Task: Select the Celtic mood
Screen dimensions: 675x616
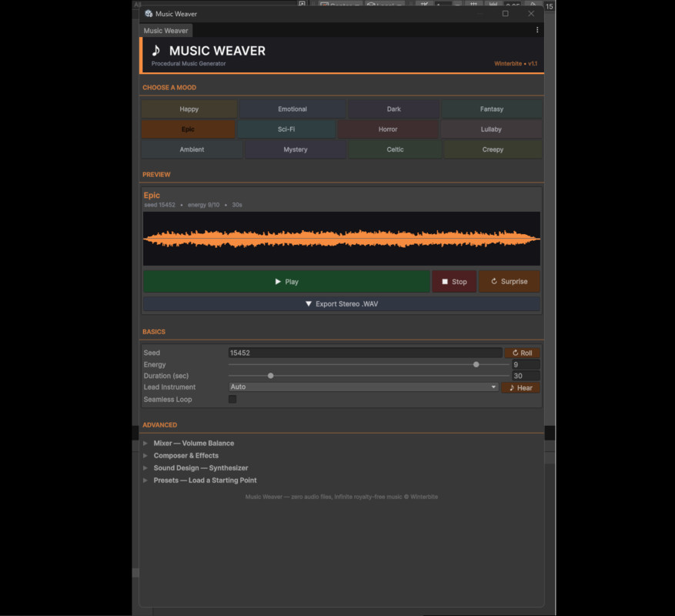Action: 395,149
